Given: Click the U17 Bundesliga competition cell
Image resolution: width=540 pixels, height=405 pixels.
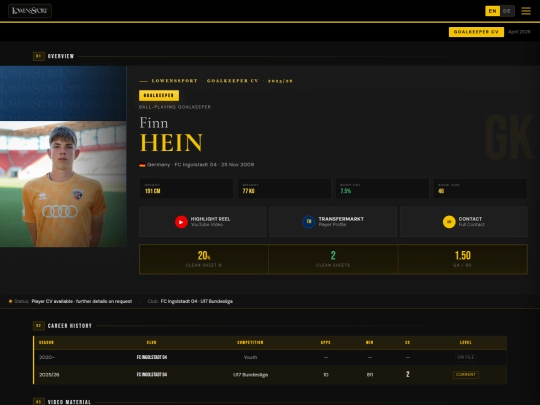Looking at the screenshot, I should 250,375.
